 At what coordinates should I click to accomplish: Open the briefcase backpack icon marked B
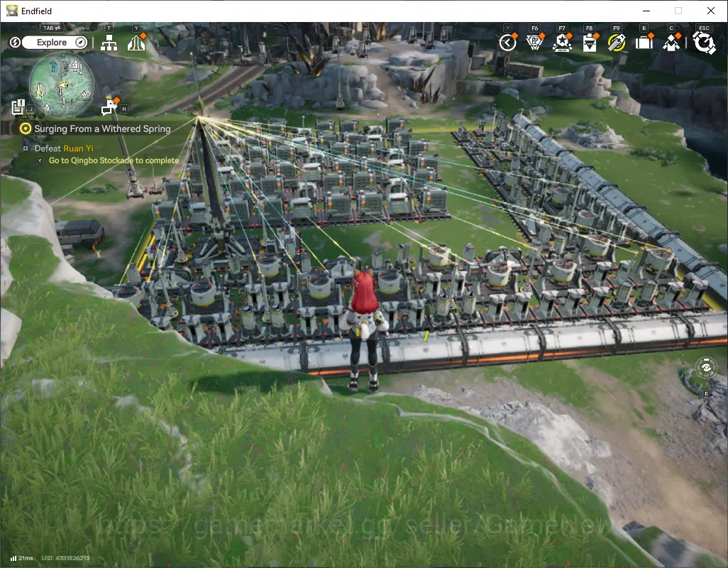pos(644,43)
